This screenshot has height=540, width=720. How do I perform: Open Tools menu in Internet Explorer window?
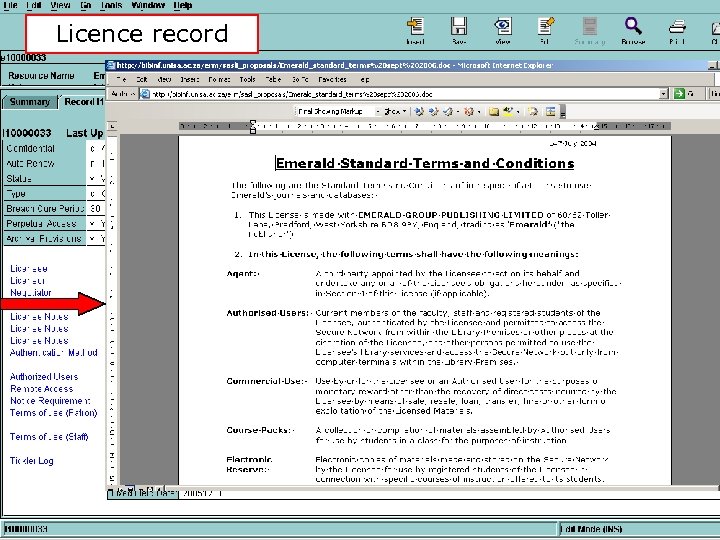pyautogui.click(x=248, y=79)
